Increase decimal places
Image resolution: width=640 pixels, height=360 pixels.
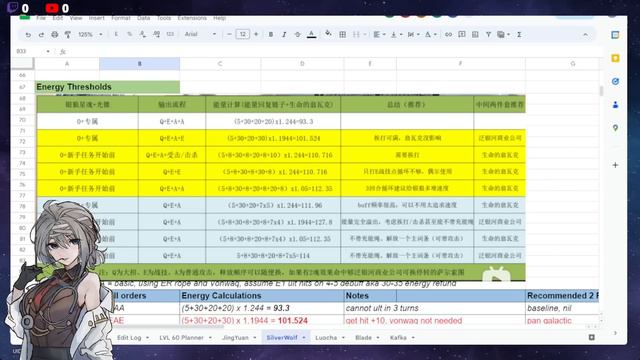pos(156,35)
